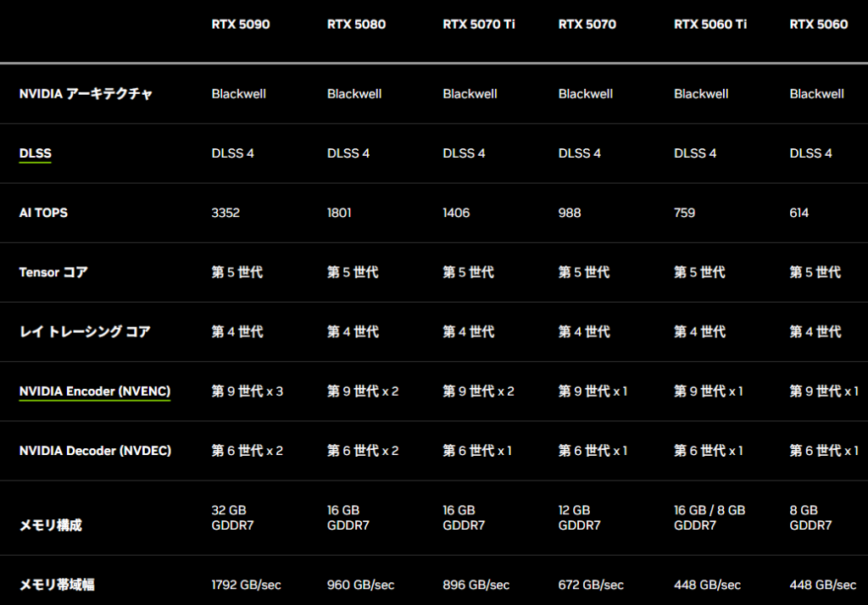Click the 32 GB GDDR7 memory cell
The height and width of the screenshot is (605, 868).
(232, 518)
